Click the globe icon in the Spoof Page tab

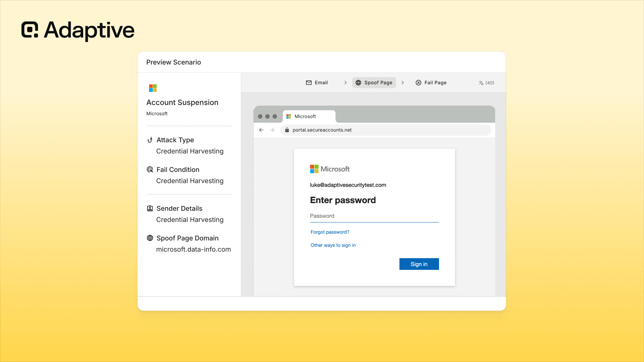pos(358,82)
